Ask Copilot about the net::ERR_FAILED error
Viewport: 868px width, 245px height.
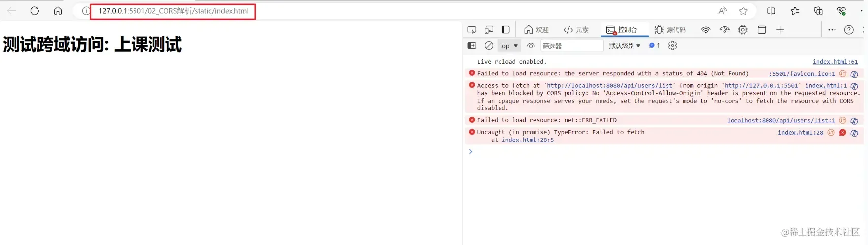point(854,121)
